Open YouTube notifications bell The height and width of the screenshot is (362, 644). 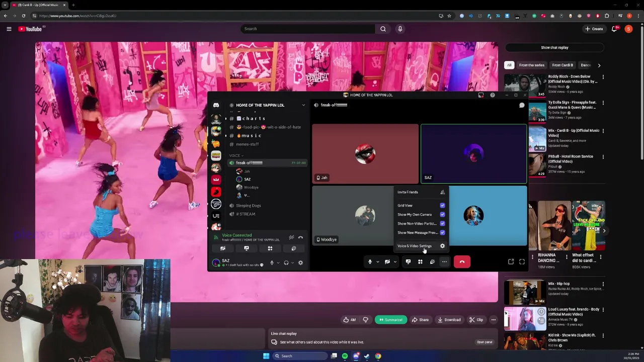pyautogui.click(x=614, y=29)
